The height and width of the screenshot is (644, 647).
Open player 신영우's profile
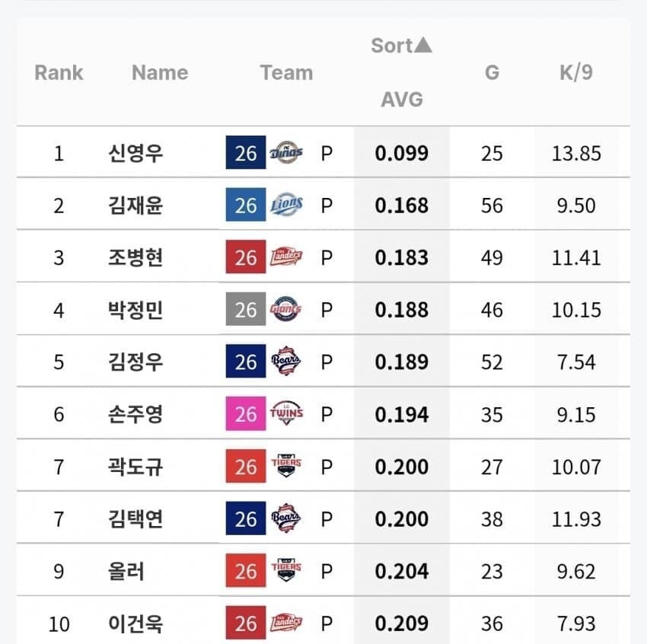pos(135,153)
